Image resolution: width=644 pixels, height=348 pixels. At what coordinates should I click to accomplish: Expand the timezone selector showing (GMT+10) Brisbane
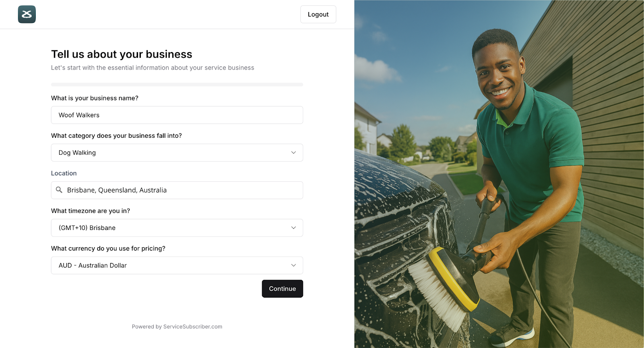click(177, 228)
